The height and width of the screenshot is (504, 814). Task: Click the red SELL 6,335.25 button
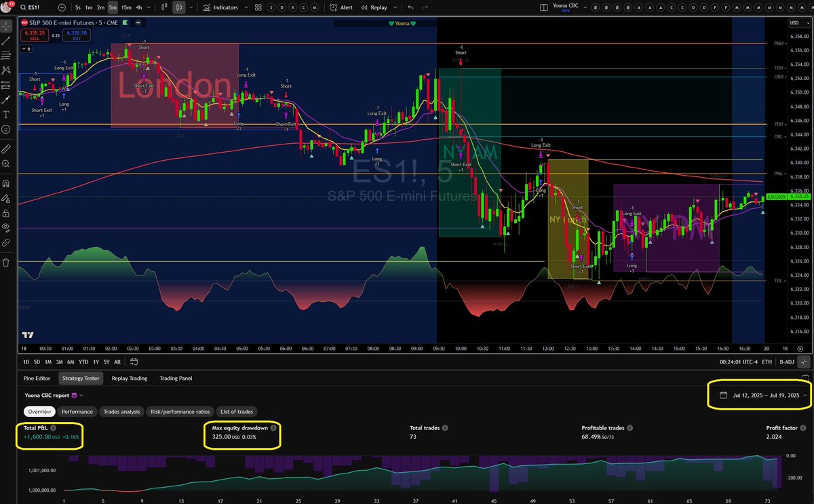point(34,35)
